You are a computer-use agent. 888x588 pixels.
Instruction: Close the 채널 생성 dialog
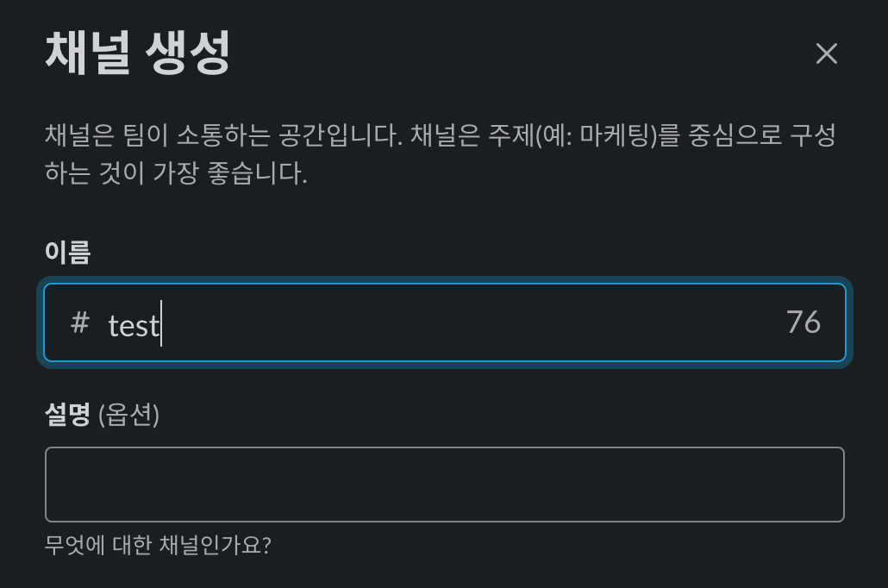(826, 53)
